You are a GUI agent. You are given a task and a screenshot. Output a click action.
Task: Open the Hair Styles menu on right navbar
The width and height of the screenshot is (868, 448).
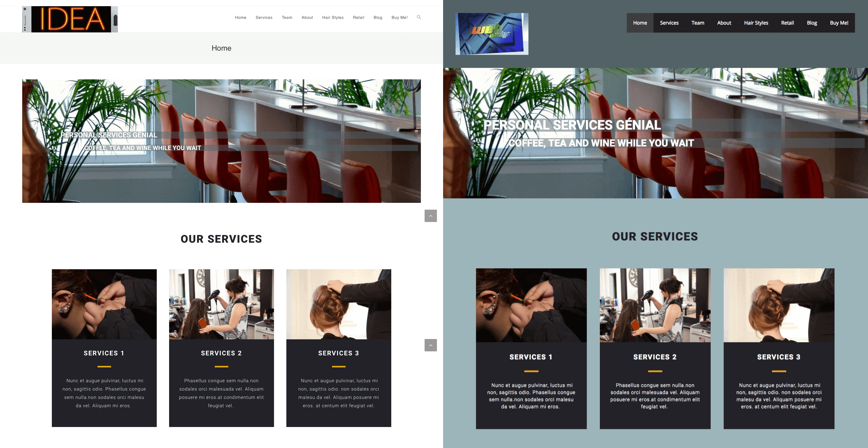(x=755, y=23)
